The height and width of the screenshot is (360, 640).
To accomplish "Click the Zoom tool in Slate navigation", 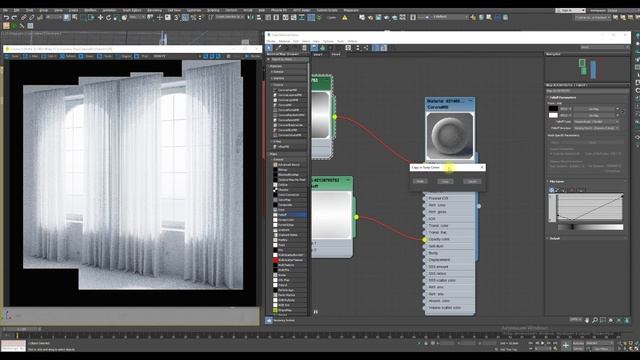I will 595,320.
